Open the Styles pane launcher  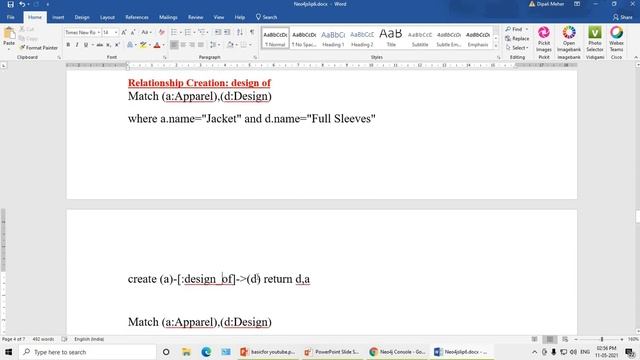tap(498, 58)
